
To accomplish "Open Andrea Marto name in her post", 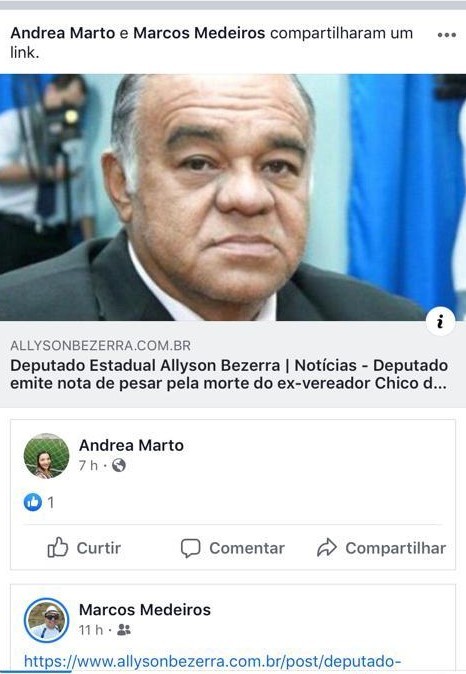I will [x=132, y=445].
